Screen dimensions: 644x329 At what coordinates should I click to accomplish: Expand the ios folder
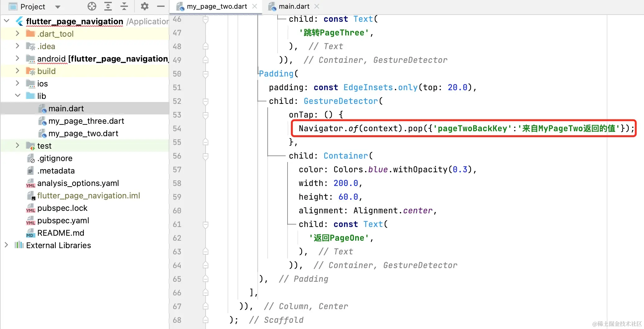(x=18, y=83)
